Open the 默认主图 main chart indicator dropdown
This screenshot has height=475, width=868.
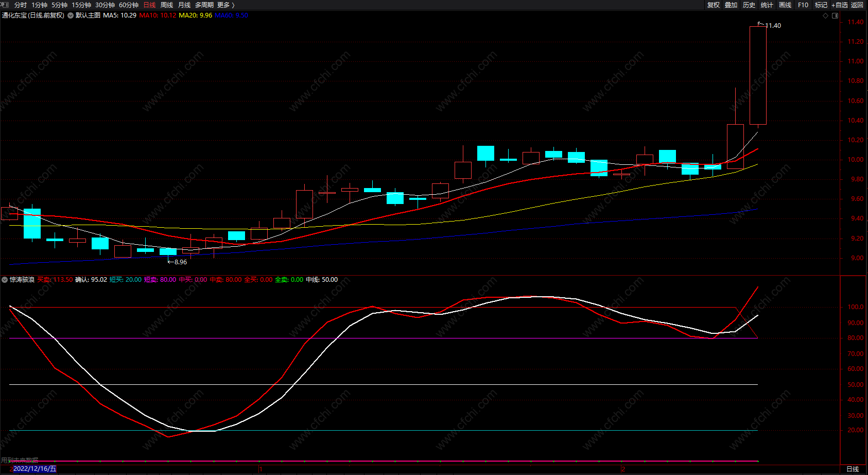71,15
